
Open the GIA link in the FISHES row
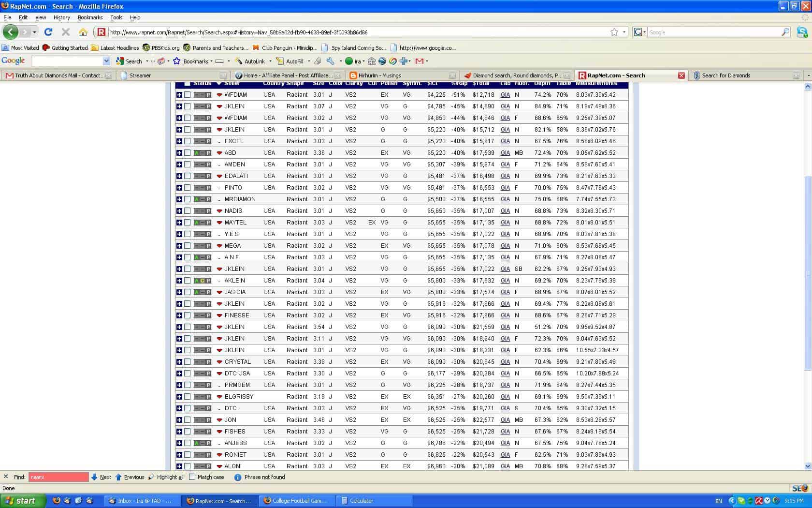[x=505, y=432]
